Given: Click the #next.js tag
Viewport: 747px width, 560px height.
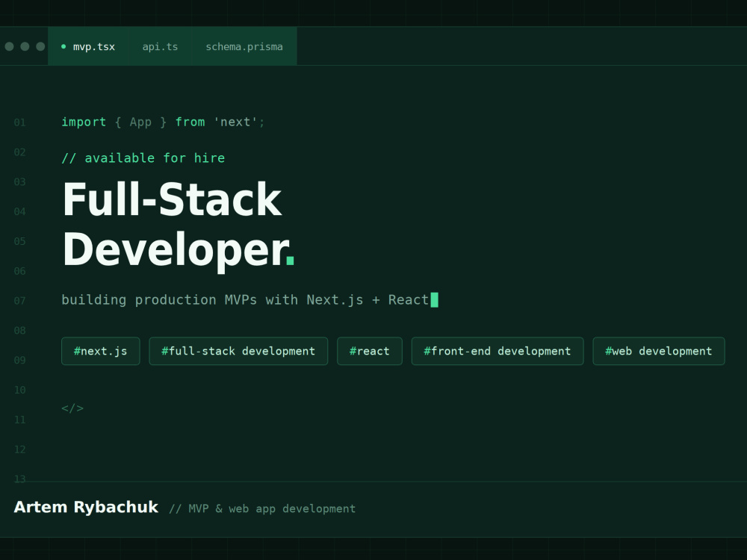Looking at the screenshot, I should point(101,351).
